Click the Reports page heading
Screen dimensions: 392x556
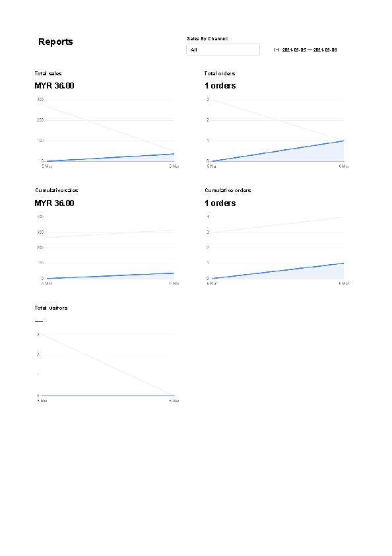[x=55, y=42]
